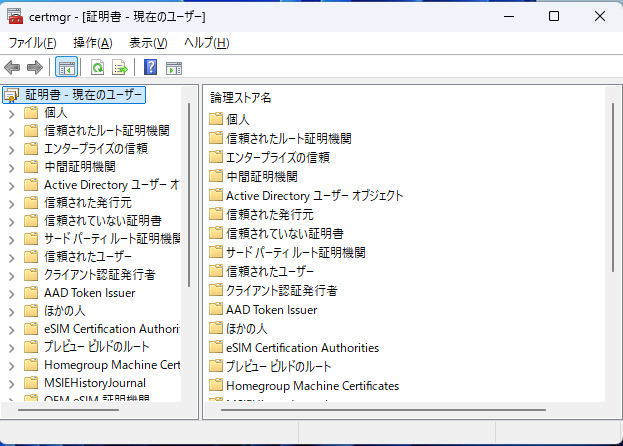
Task: Click the blue Help question mark icon
Action: [150, 67]
